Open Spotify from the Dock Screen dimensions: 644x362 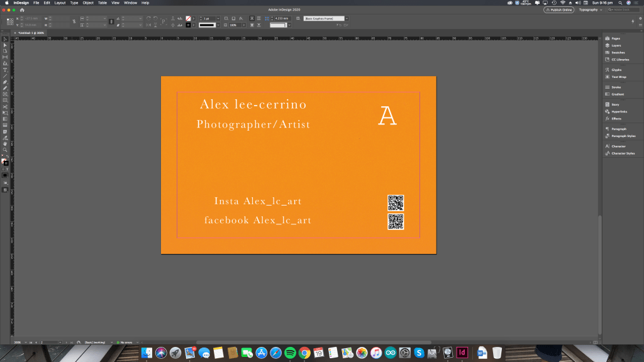pos(290,353)
